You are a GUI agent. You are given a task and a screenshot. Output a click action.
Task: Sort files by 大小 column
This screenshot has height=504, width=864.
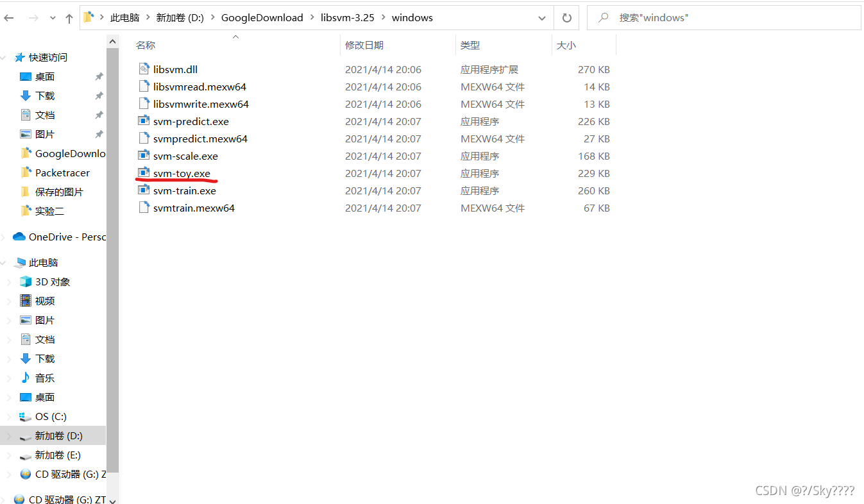[566, 45]
